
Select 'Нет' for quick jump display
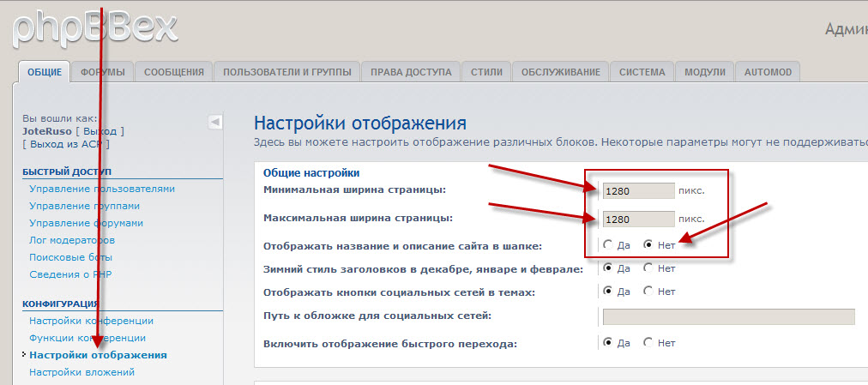(648, 343)
